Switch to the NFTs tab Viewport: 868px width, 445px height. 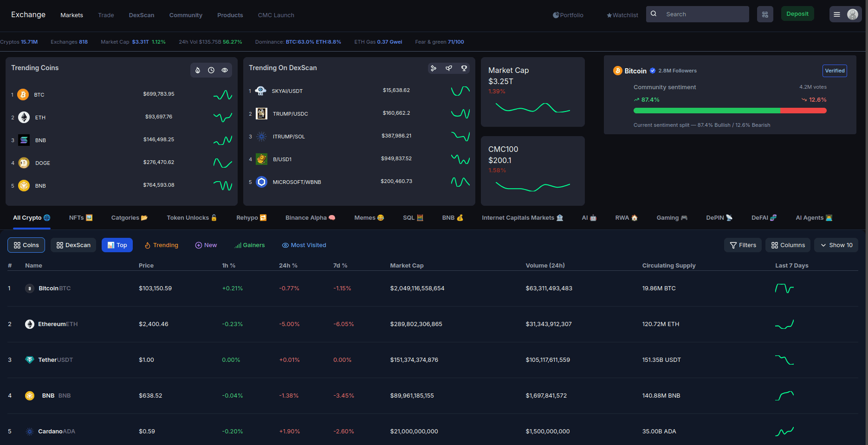click(x=81, y=218)
